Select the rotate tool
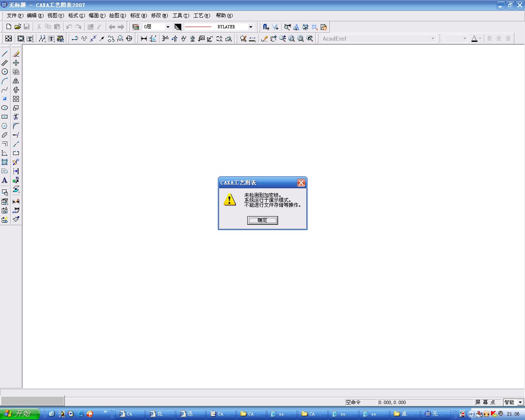The image size is (525, 420). click(x=16, y=90)
